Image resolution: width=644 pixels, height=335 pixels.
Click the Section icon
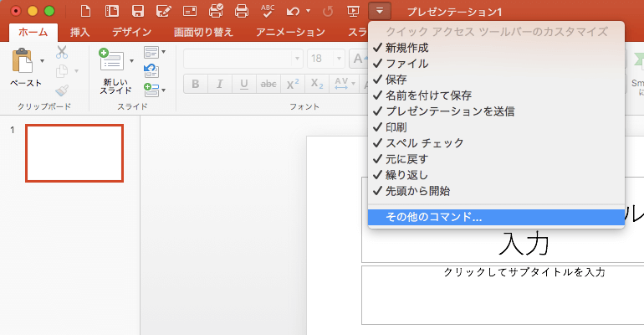coord(151,90)
